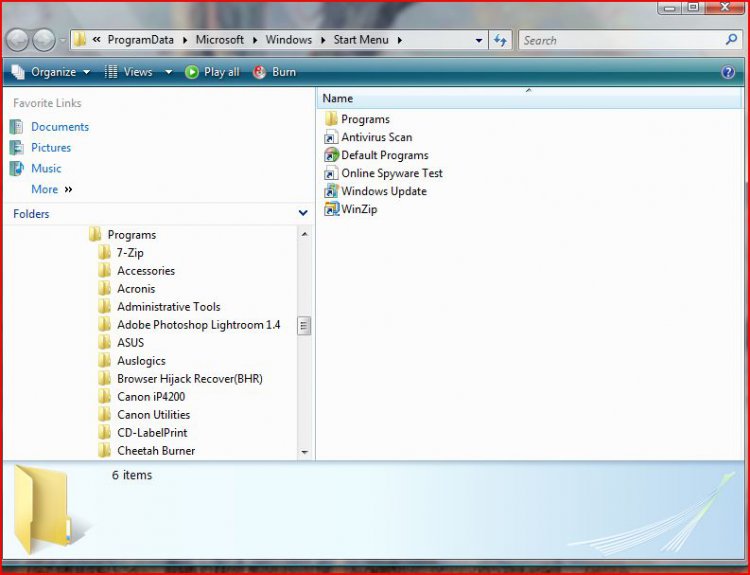Select Browser Hijack Recover(BHR) folder
750x575 pixels.
(x=190, y=379)
